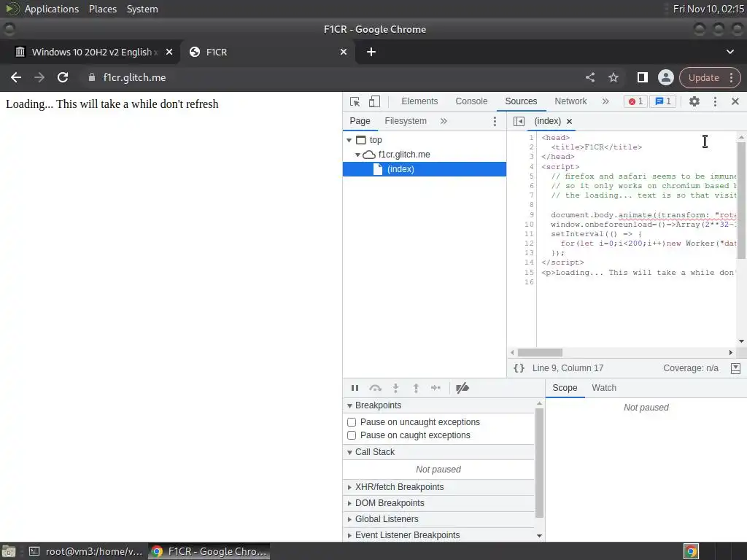Click the coverage drawer toggle icon
Viewport: 747px width, 560px height.
click(x=735, y=368)
